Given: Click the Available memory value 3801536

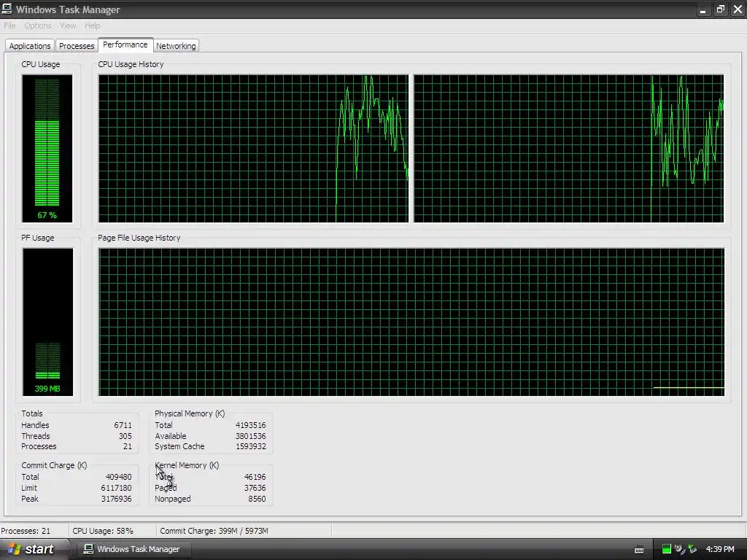Looking at the screenshot, I should [251, 436].
